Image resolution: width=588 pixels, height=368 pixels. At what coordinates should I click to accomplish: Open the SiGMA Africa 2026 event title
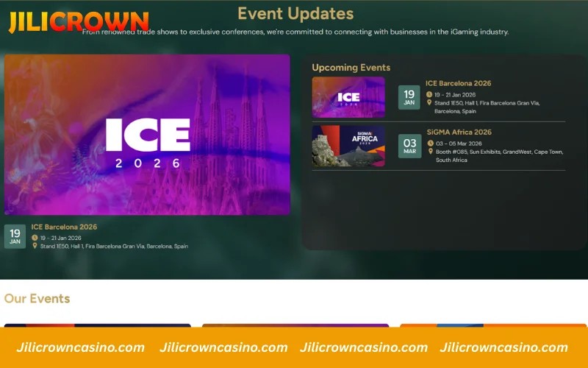pyautogui.click(x=459, y=132)
